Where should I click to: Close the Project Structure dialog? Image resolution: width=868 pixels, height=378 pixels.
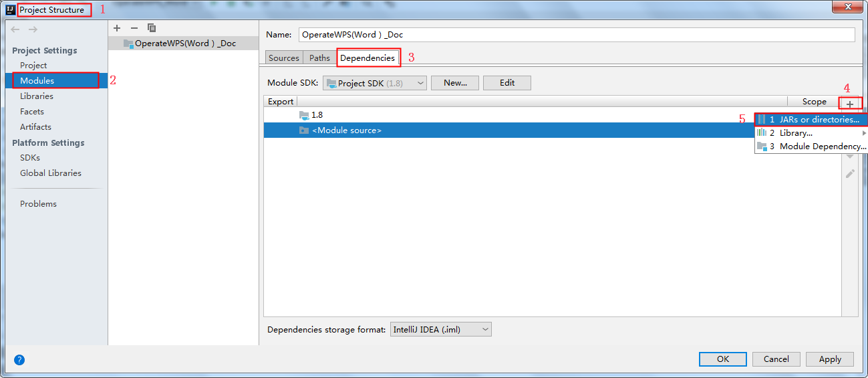pyautogui.click(x=848, y=7)
